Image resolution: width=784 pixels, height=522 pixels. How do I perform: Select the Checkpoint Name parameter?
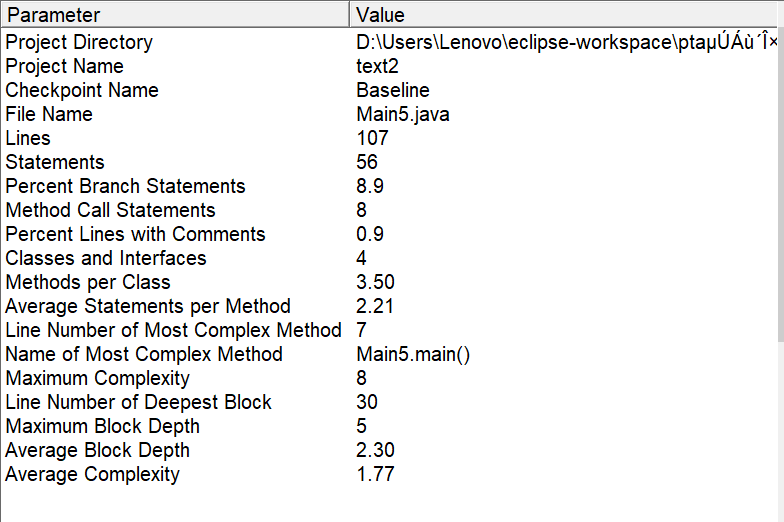click(x=82, y=90)
